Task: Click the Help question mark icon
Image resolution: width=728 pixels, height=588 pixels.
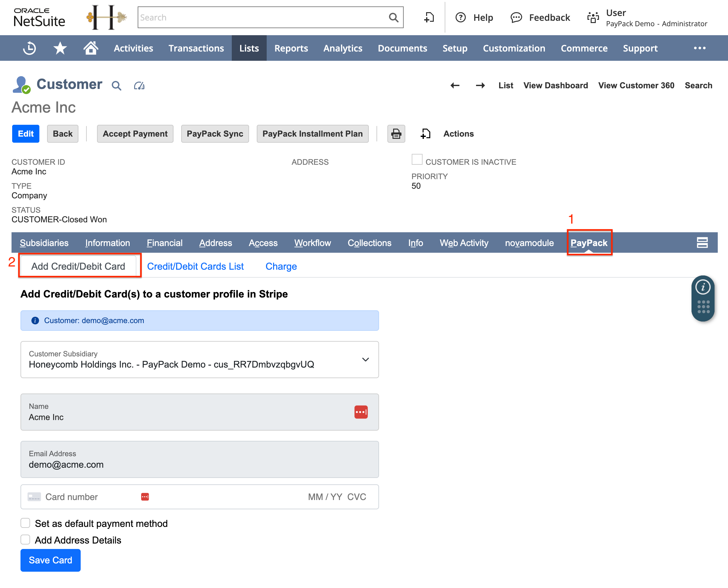Action: click(x=461, y=17)
